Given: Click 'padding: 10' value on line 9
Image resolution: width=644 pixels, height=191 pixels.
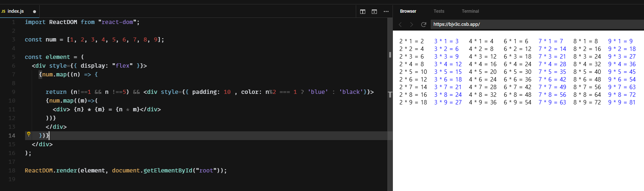Looking at the screenshot, I should [x=212, y=92].
